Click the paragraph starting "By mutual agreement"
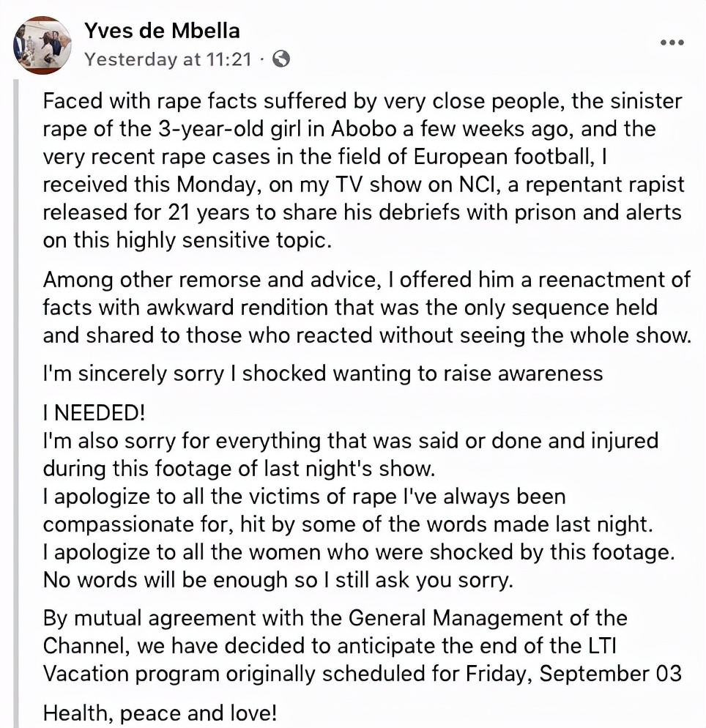706x728 pixels. point(362,645)
